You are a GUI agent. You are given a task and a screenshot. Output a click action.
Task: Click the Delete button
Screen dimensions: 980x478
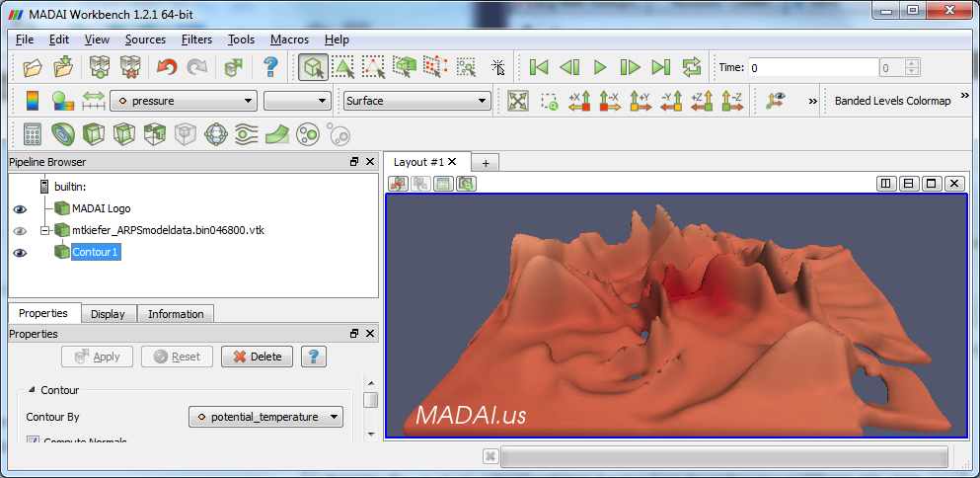pos(257,357)
